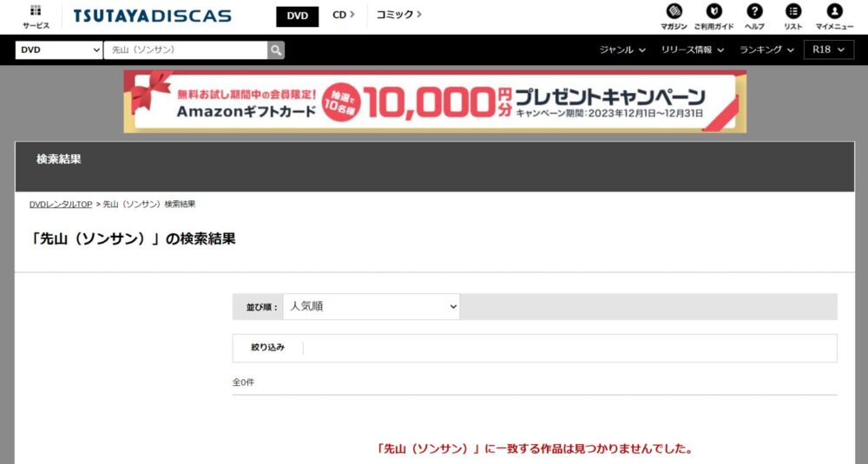Open the マガジン icon
This screenshot has height=464, width=868.
[674, 17]
